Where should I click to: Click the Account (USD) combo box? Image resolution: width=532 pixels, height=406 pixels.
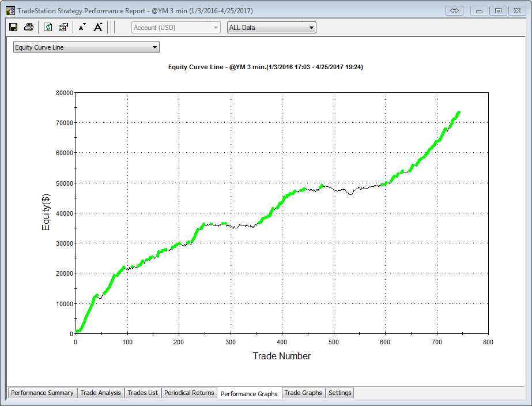176,27
